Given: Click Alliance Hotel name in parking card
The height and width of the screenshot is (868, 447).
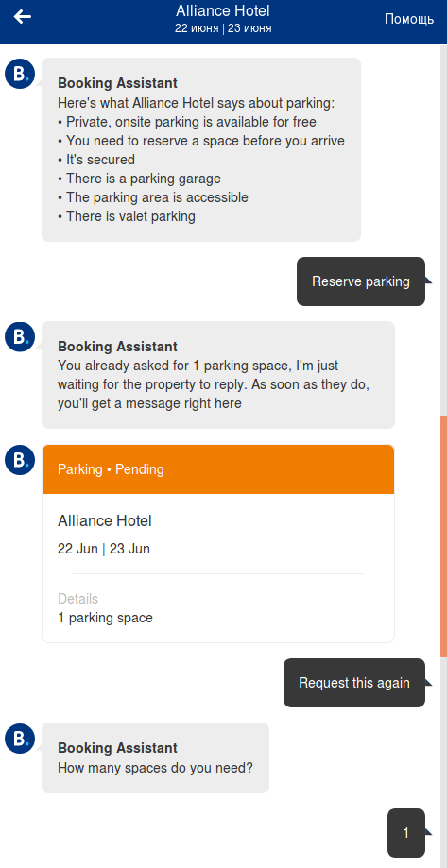Looking at the screenshot, I should [105, 521].
